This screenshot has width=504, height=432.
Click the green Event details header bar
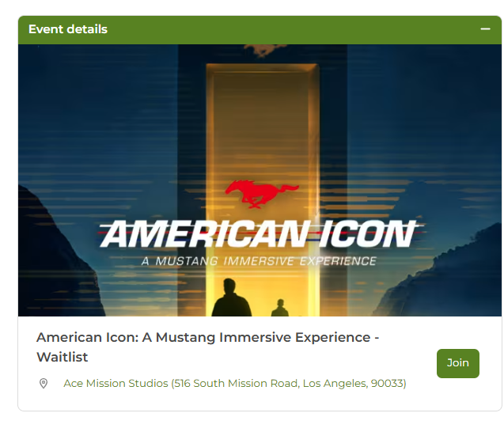click(260, 29)
